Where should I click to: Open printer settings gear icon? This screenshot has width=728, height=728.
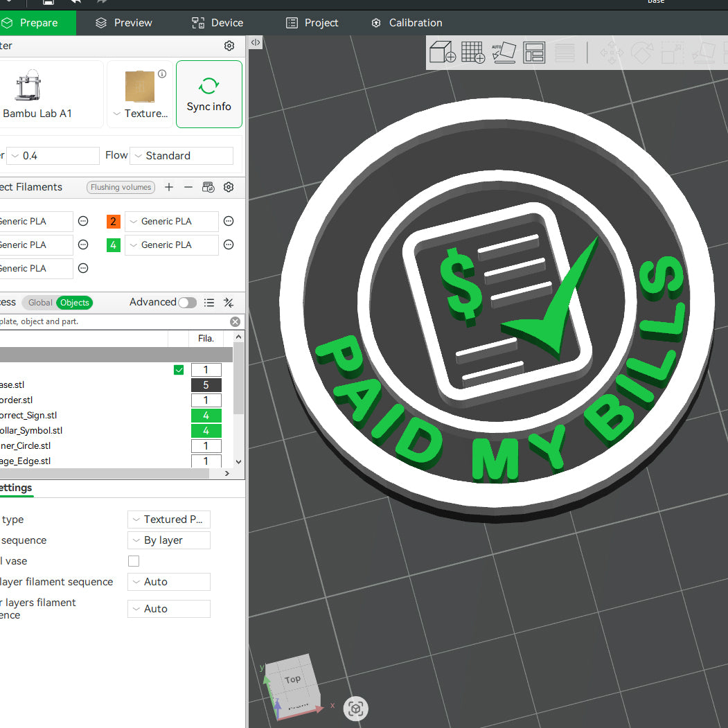click(229, 46)
